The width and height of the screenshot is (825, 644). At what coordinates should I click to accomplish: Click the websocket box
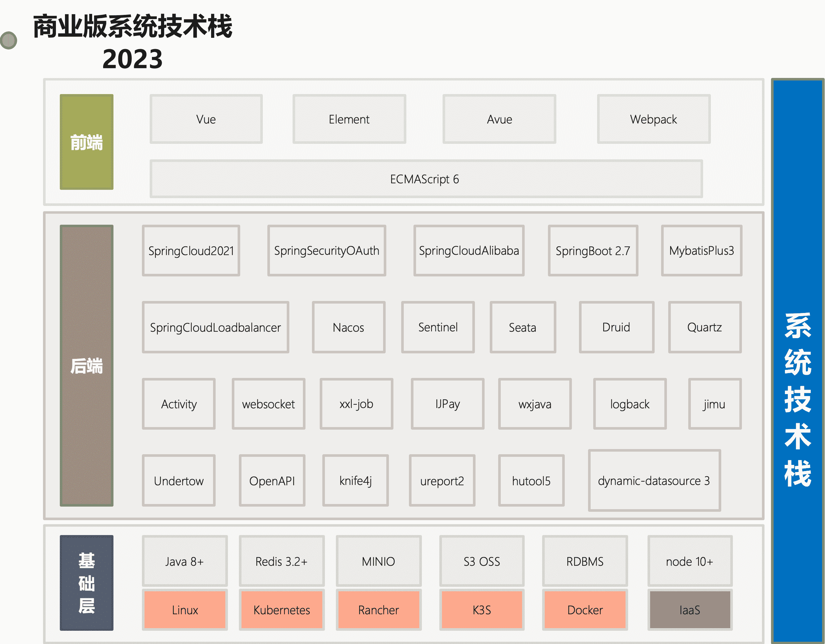[x=269, y=404]
